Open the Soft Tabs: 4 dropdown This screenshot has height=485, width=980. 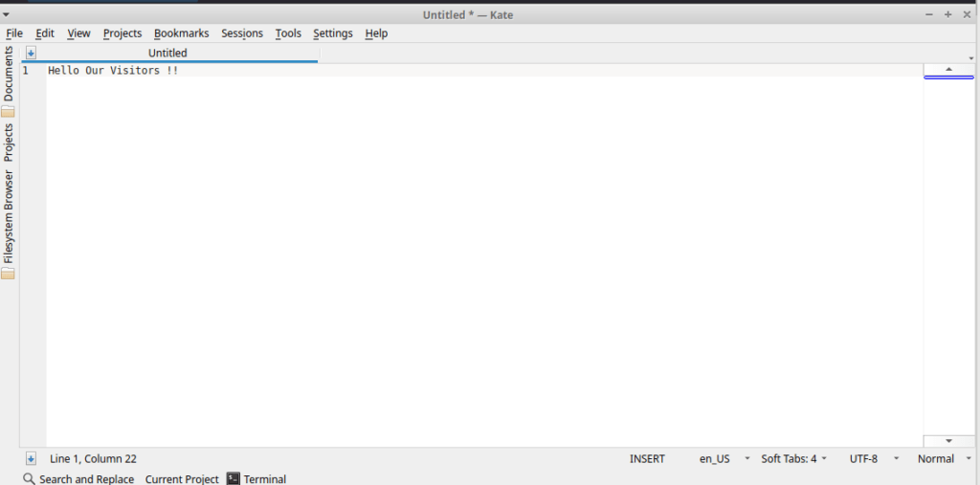793,459
